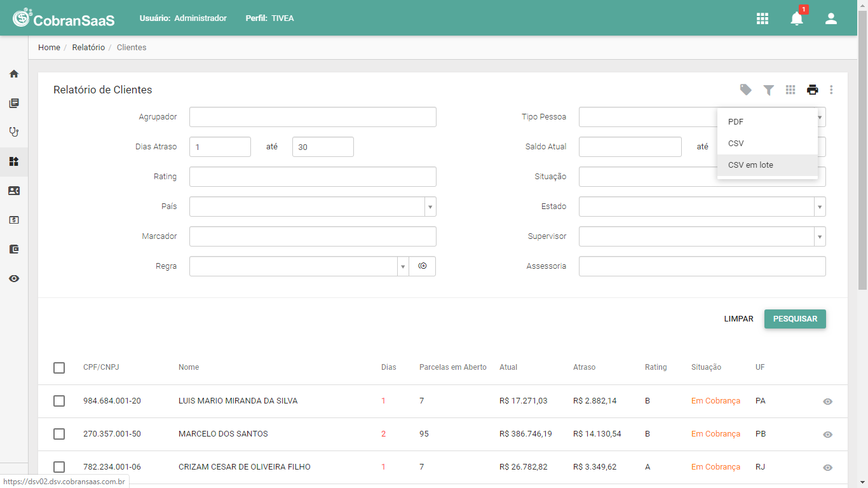Image resolution: width=868 pixels, height=488 pixels.
Task: Open the money sidebar icon
Action: [14, 220]
